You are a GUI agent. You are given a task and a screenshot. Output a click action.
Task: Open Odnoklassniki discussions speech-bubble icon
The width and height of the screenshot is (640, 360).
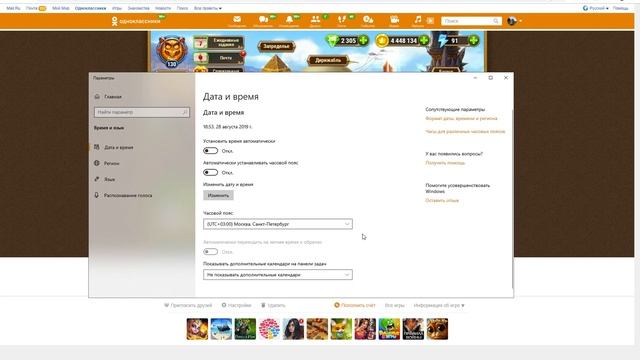point(264,19)
